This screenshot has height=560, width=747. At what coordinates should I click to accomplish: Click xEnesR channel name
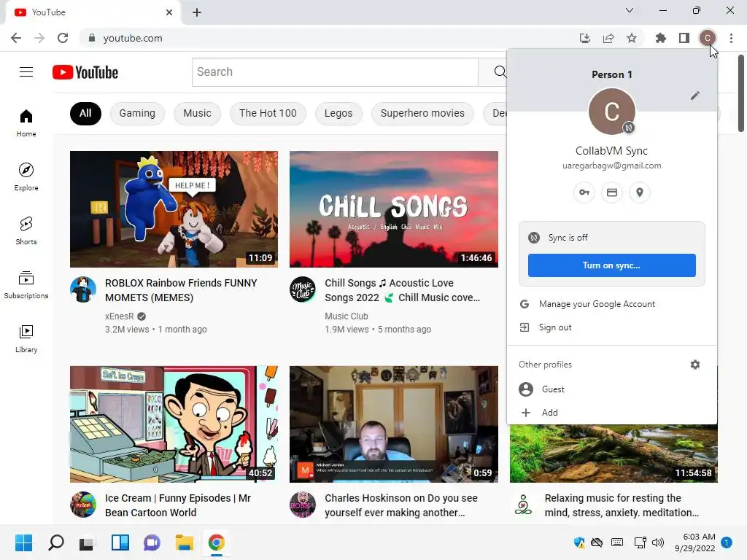119,316
